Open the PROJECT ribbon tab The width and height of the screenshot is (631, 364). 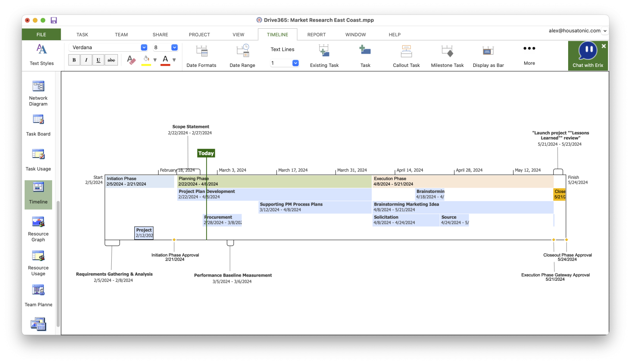point(199,34)
